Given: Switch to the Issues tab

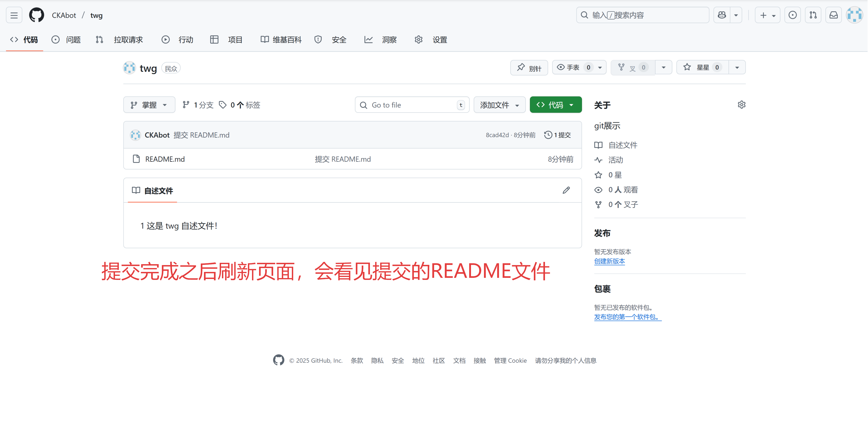Looking at the screenshot, I should click(x=66, y=40).
